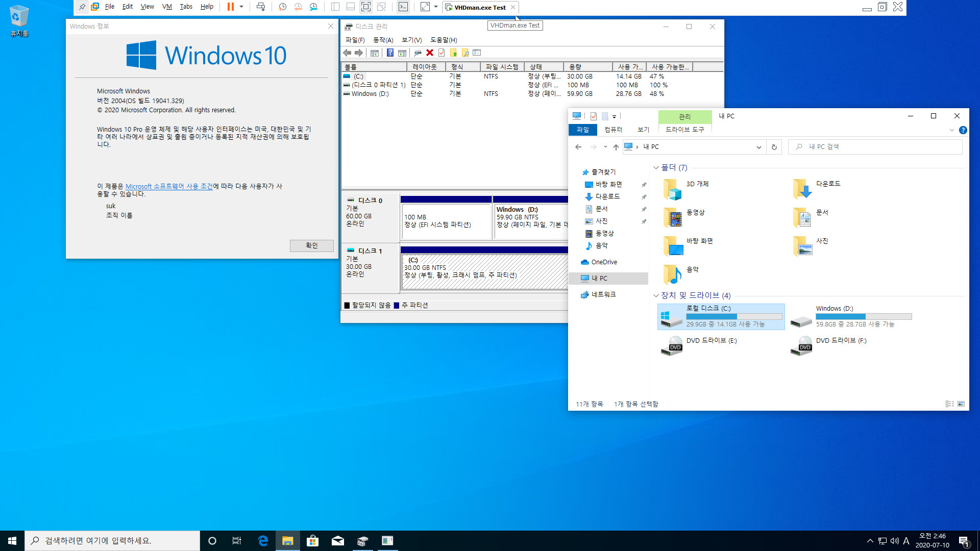This screenshot has height=551, width=980.
Task: Switch Explorer to large icons view
Action: pyautogui.click(x=961, y=404)
